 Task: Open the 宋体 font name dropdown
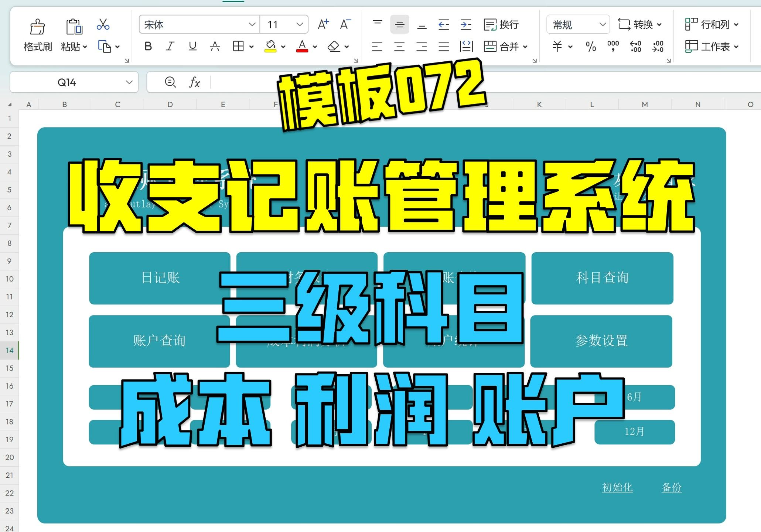252,25
